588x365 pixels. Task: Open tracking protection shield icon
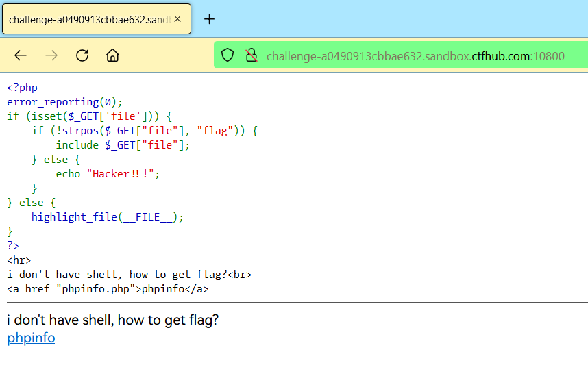(x=228, y=55)
